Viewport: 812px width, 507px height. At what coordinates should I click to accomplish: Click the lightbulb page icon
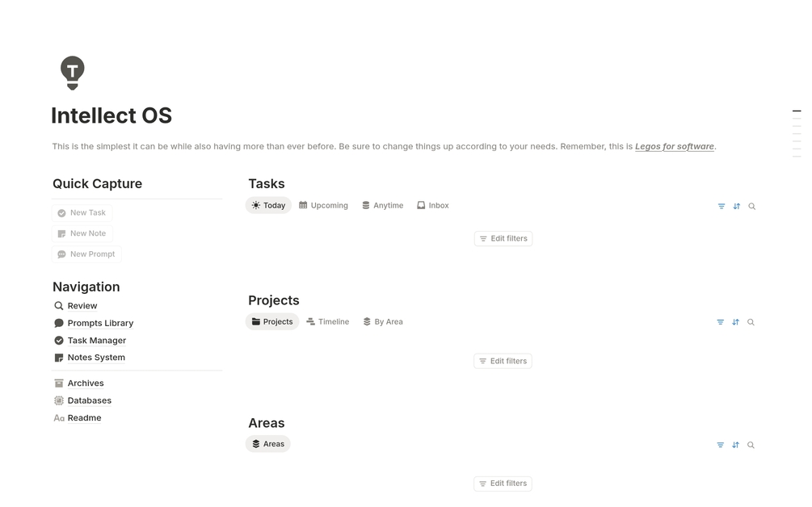click(72, 73)
